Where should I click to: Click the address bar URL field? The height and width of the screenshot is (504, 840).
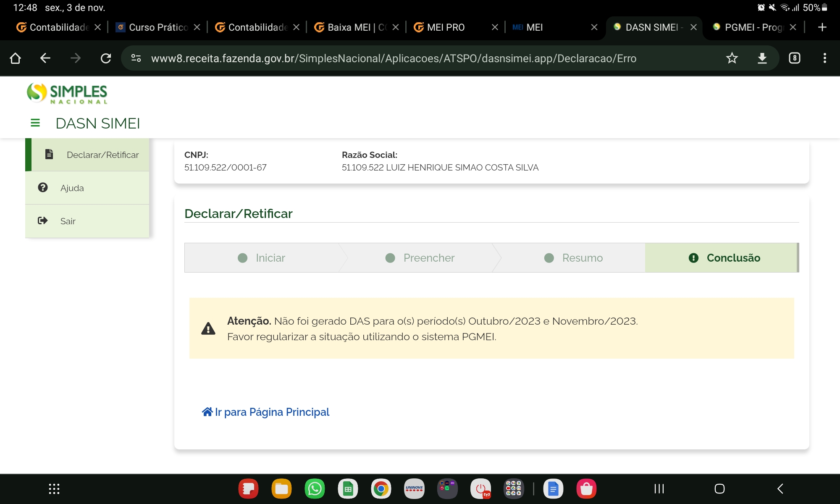(x=394, y=58)
